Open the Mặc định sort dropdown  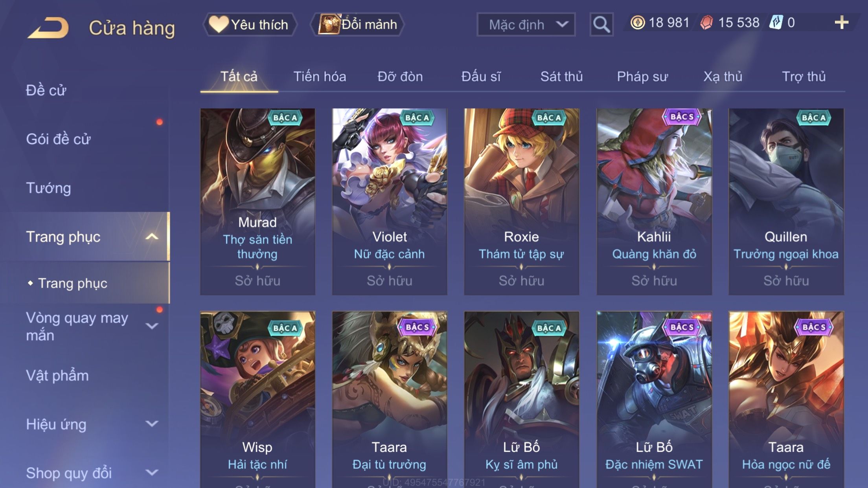coord(526,24)
